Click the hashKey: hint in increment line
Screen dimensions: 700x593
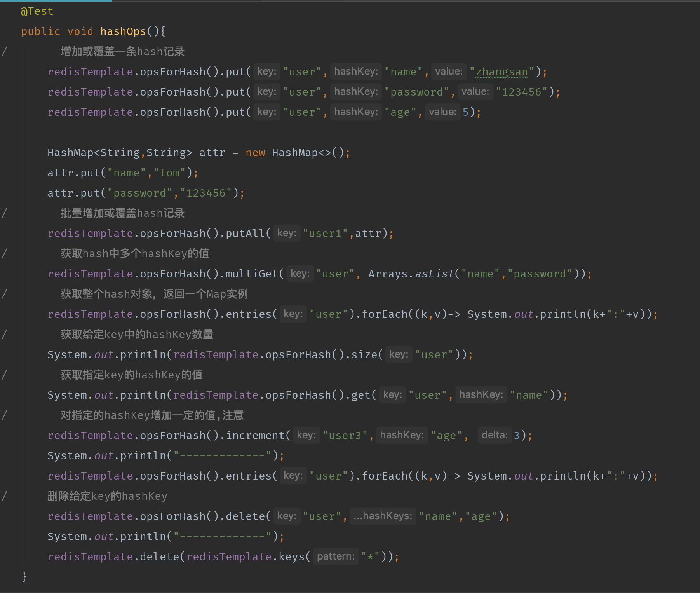tap(402, 435)
